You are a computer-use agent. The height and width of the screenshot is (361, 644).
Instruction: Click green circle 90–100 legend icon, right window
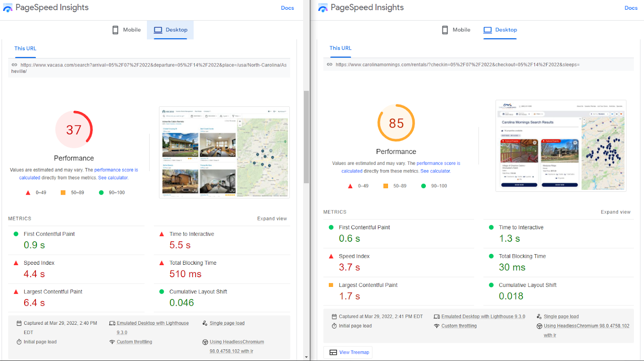point(423,186)
